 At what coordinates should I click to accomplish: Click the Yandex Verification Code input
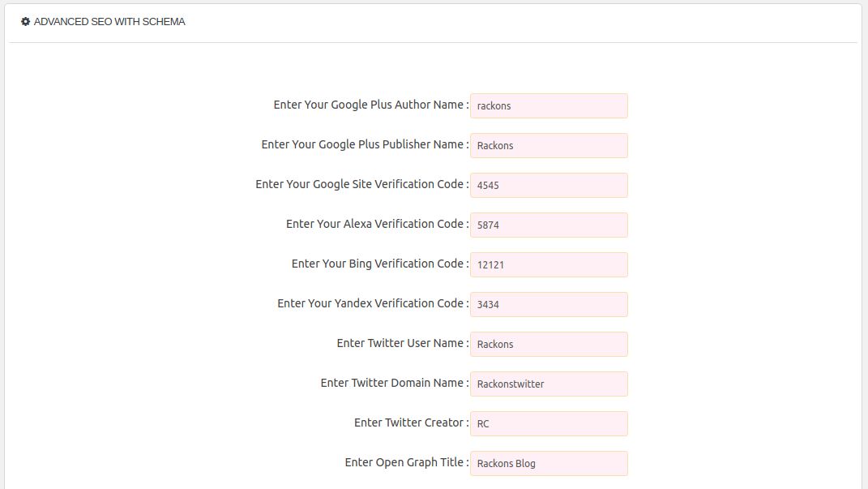click(x=549, y=305)
